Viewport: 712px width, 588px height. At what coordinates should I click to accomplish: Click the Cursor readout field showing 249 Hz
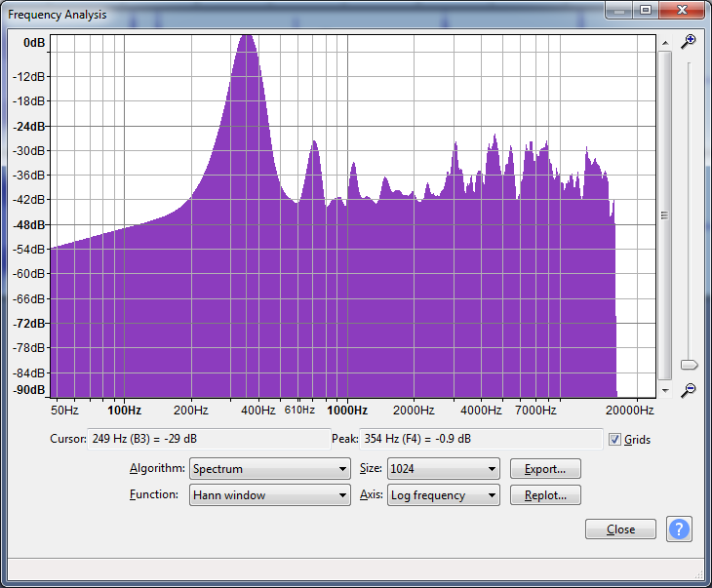[x=209, y=439]
